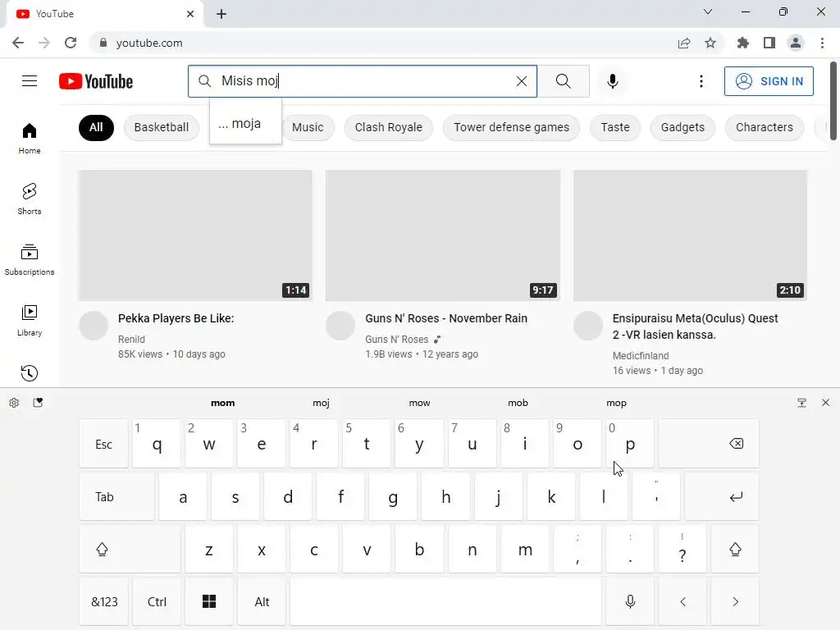Open touch keyboard settings gear
The width and height of the screenshot is (840, 630).
pos(15,403)
